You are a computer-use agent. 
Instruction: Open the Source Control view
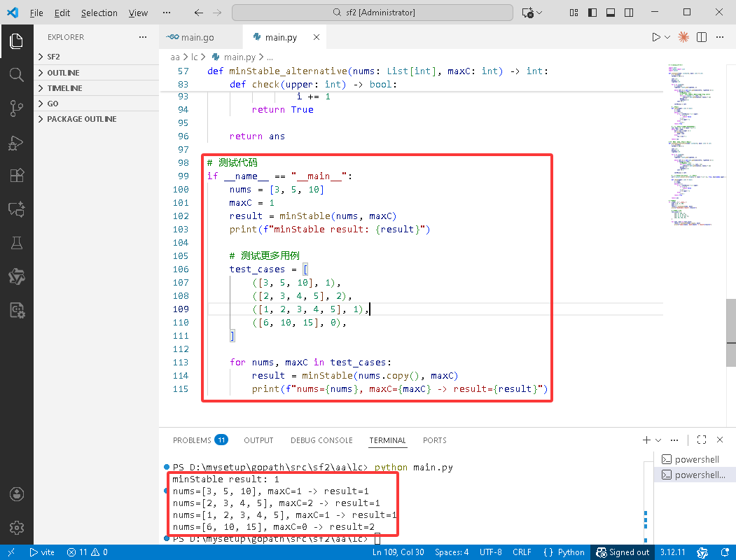[x=16, y=108]
